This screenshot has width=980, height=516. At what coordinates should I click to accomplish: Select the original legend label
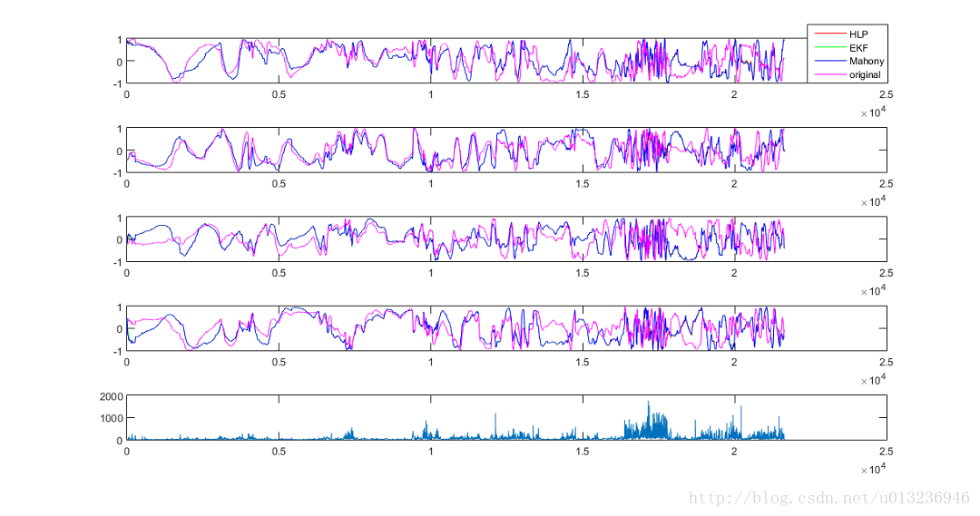[865, 75]
